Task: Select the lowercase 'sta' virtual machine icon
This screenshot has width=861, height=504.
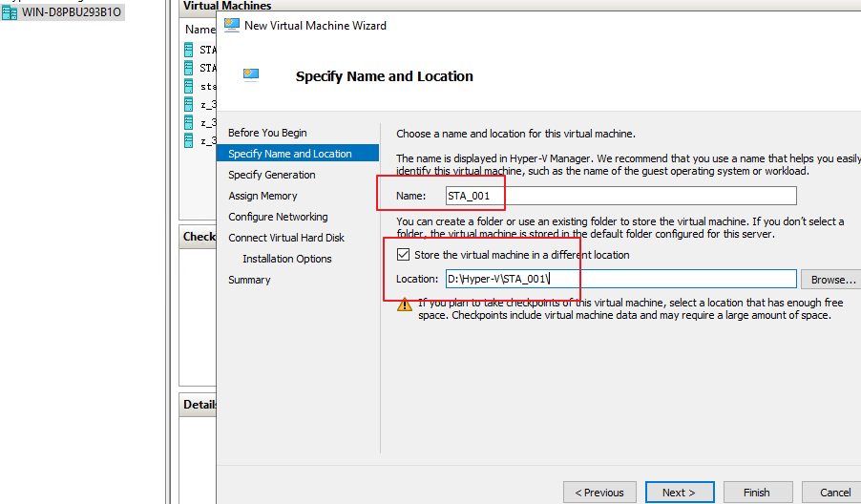Action: [x=189, y=86]
